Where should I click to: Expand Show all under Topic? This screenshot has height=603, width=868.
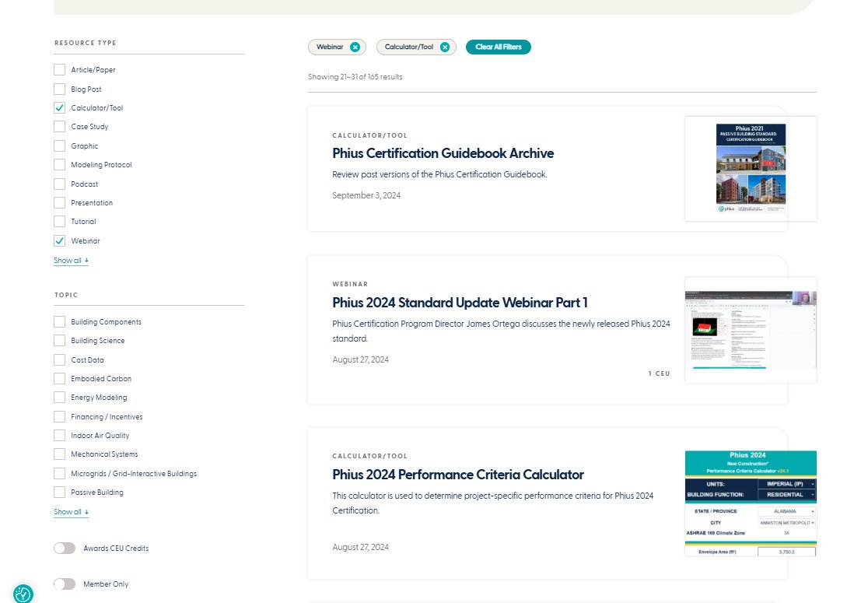coord(71,511)
